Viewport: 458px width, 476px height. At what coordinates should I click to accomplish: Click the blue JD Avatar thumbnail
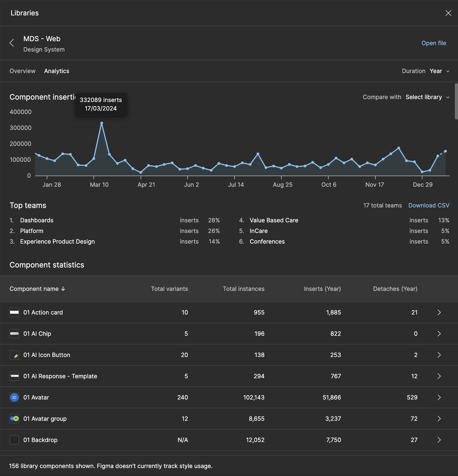tap(14, 397)
